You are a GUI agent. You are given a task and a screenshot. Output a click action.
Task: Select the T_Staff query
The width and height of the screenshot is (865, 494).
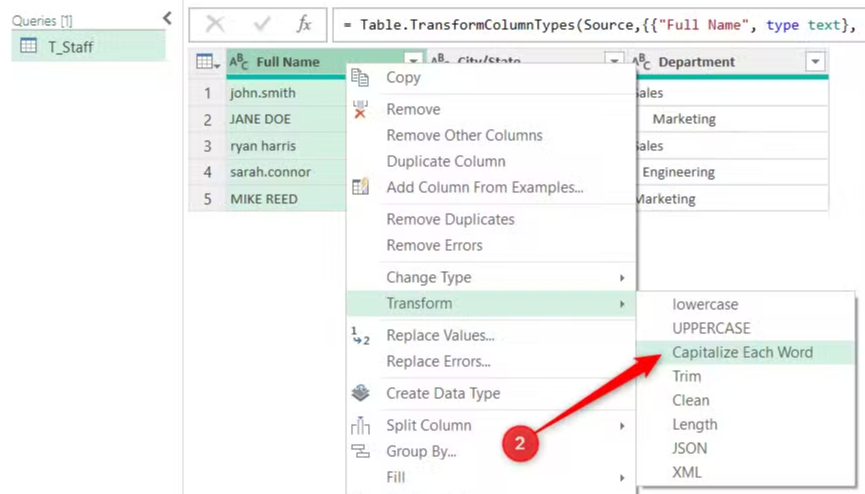[x=88, y=46]
